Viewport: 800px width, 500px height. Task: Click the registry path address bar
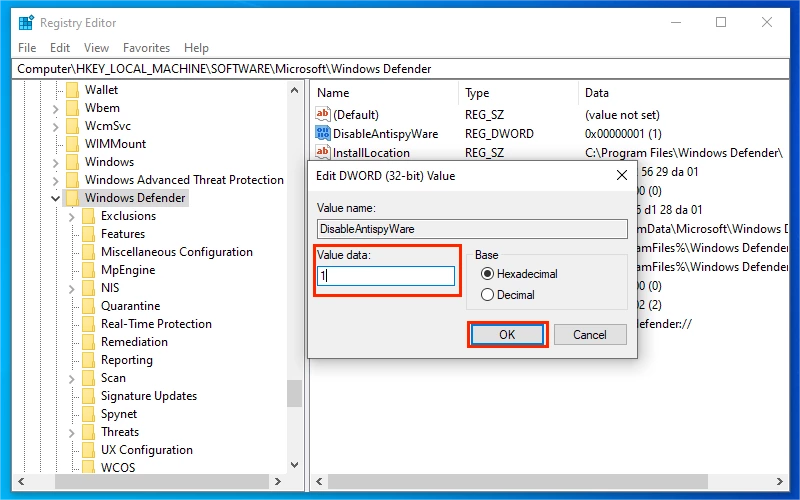tap(400, 69)
